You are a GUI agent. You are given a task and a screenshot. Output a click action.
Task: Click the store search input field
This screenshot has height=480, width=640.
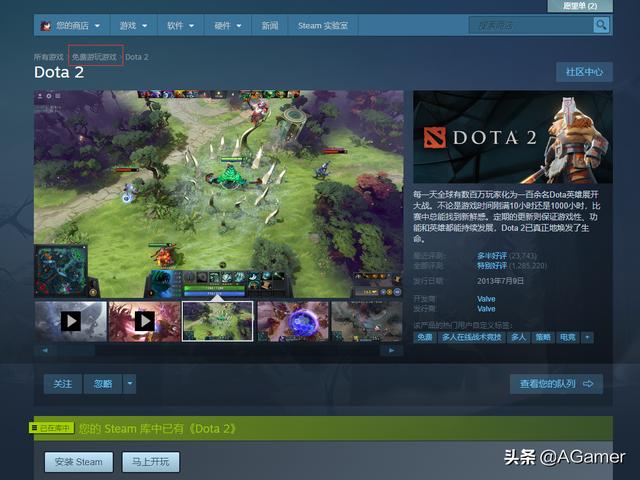[x=531, y=25]
